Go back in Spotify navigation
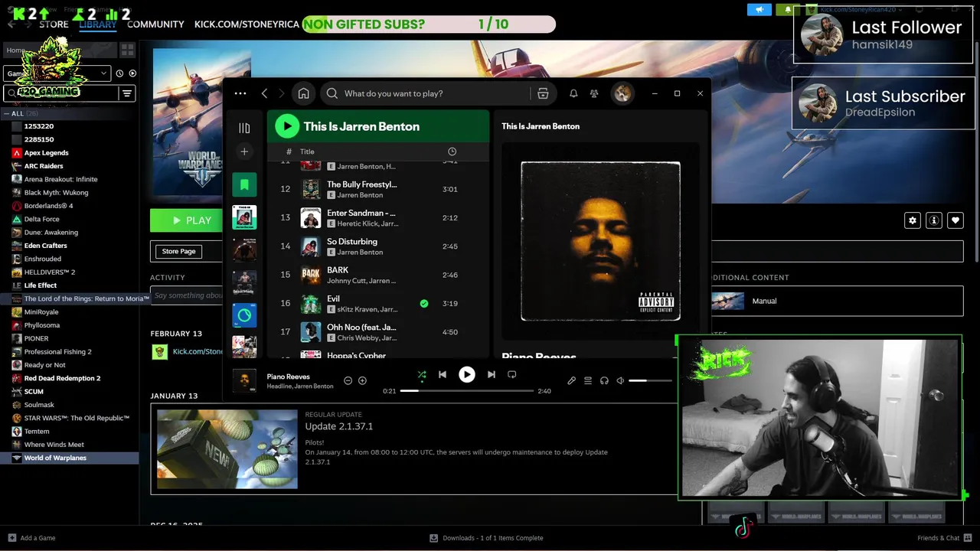This screenshot has height=551, width=980. [264, 93]
